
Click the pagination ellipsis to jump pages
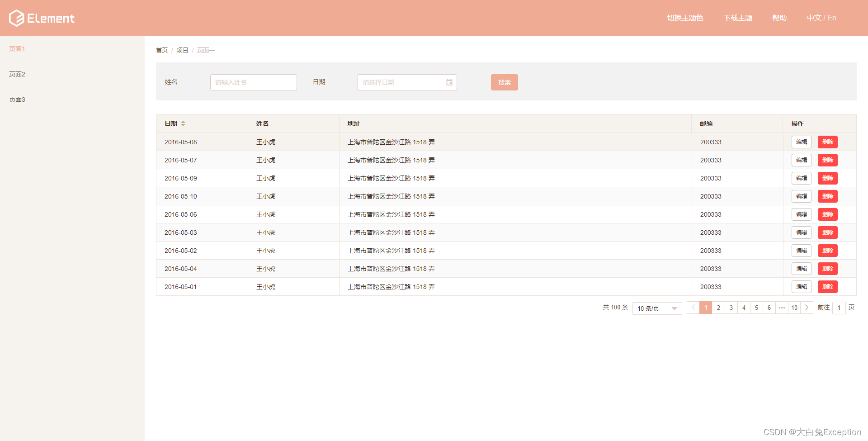[782, 308]
